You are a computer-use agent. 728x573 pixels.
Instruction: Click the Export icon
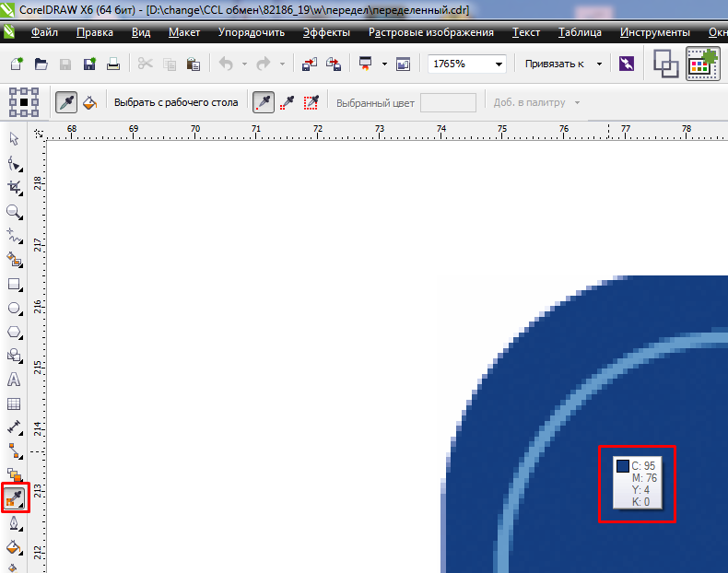pos(334,64)
